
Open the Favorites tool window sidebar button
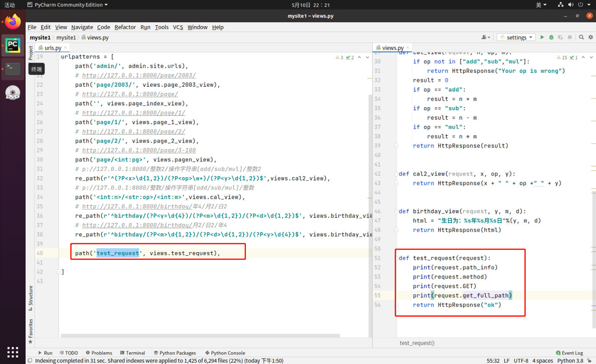point(31,331)
